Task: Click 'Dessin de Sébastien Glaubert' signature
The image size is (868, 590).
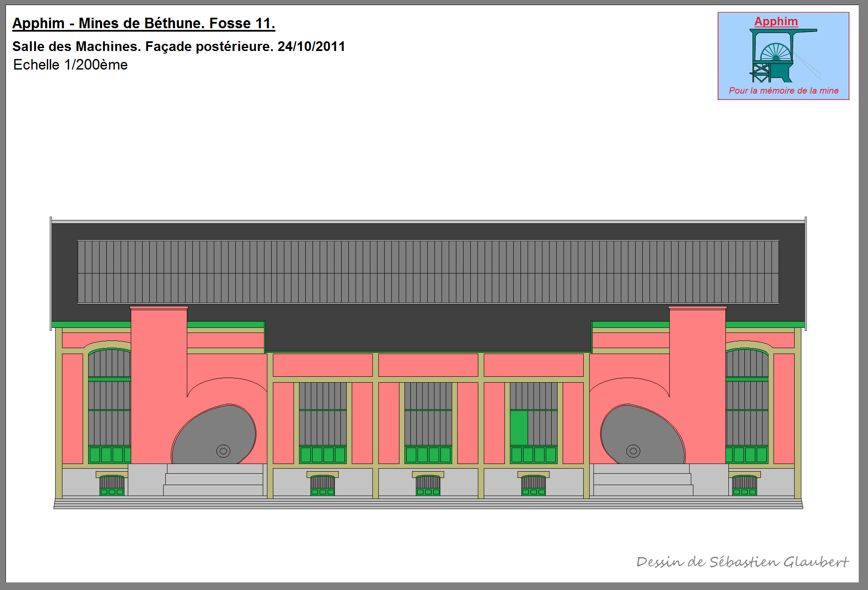Action: [x=742, y=562]
